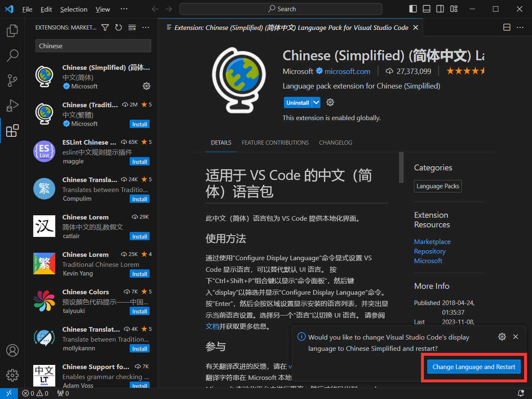
Task: Click the 文档 documentation link
Action: click(212, 326)
